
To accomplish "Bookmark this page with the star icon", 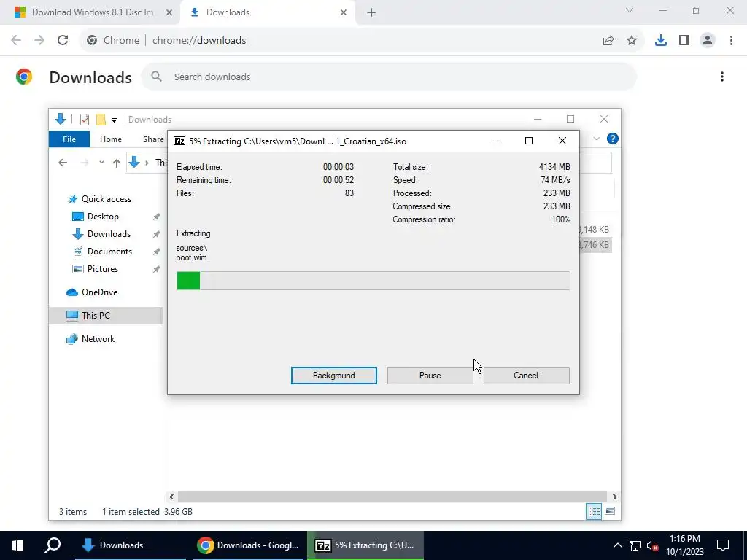I will (632, 41).
